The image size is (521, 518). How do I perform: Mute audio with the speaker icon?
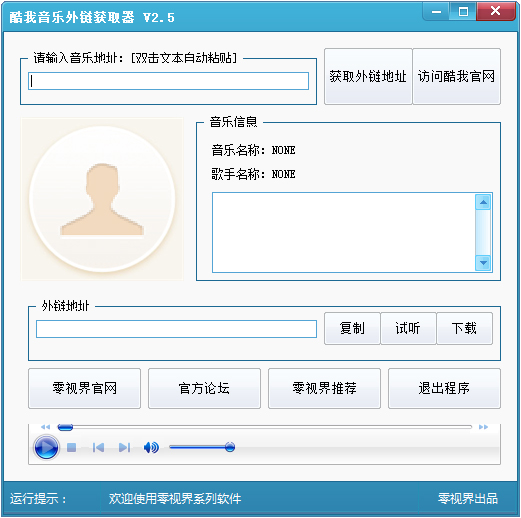[x=151, y=447]
